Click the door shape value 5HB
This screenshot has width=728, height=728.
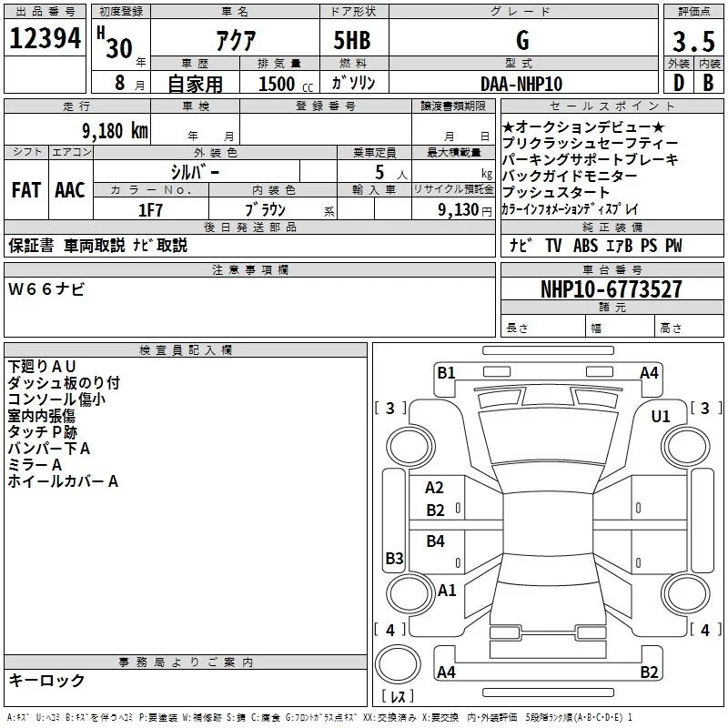point(352,40)
